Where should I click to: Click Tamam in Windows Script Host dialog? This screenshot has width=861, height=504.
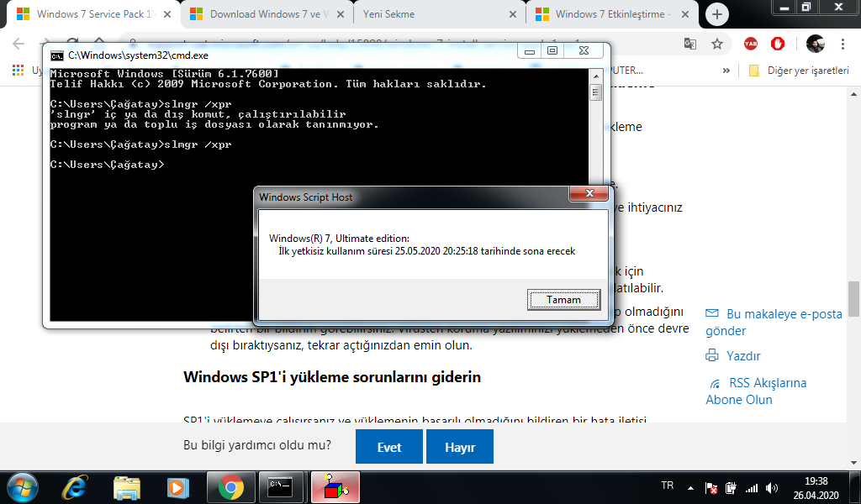tap(563, 299)
